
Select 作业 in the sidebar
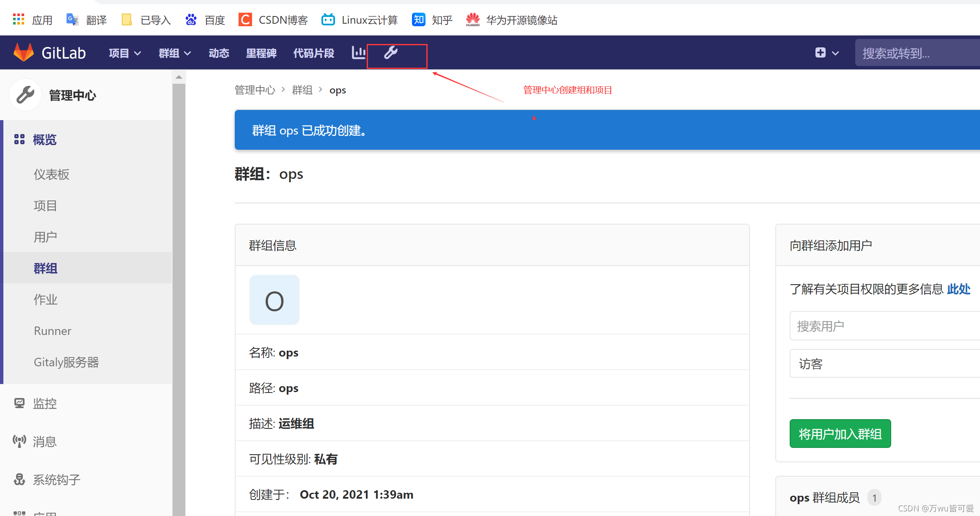click(x=45, y=299)
